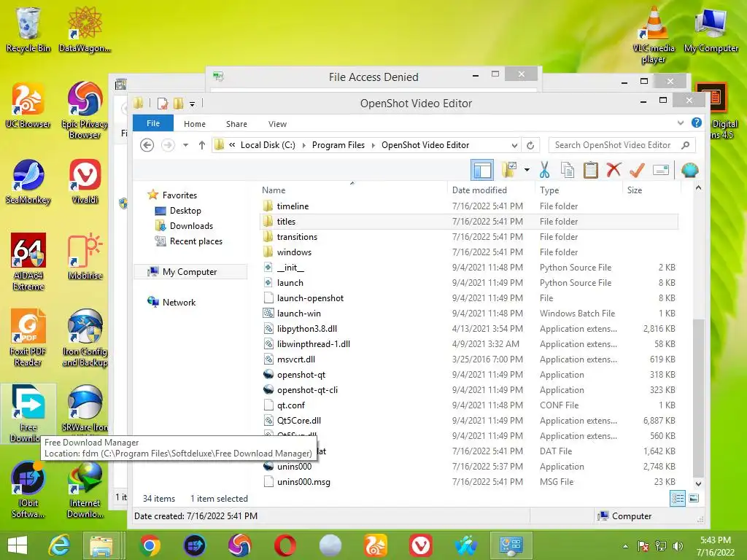Open the address bar history dropdown

pyautogui.click(x=514, y=145)
